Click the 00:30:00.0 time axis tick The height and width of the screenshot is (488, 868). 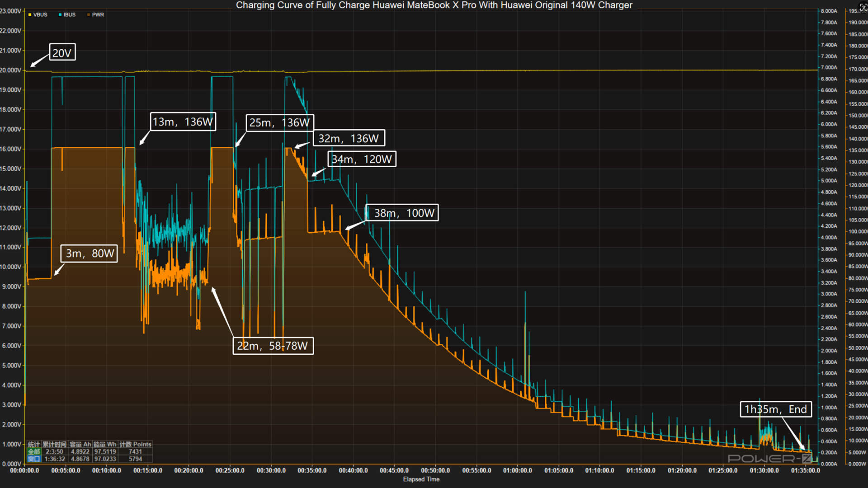tap(271, 470)
